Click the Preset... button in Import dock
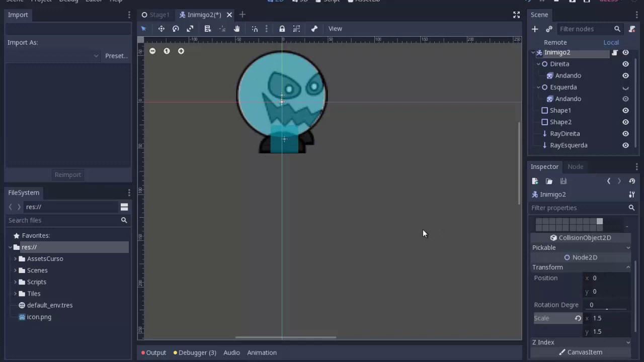The height and width of the screenshot is (362, 644). point(116,56)
